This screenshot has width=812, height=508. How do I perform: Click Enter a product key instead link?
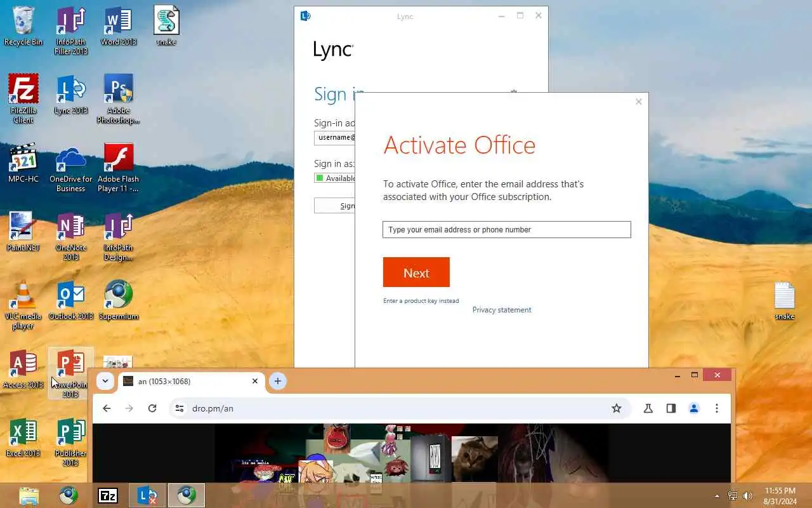[421, 301]
